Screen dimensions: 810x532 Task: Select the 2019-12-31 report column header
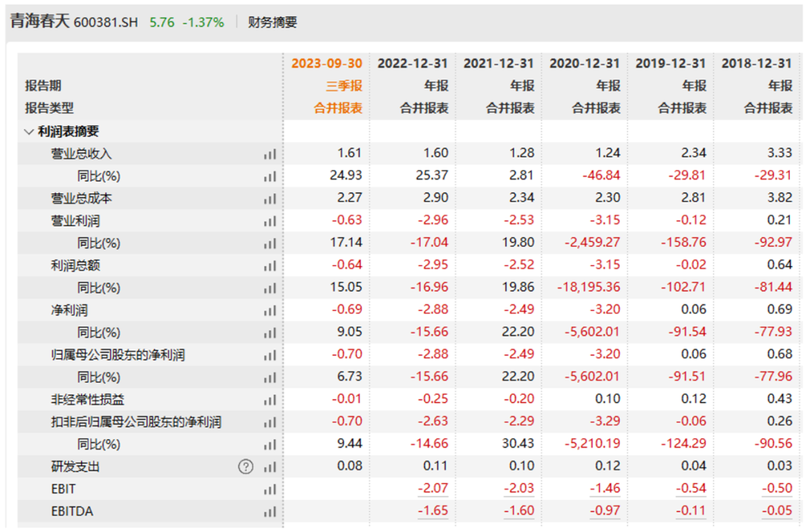pos(670,64)
